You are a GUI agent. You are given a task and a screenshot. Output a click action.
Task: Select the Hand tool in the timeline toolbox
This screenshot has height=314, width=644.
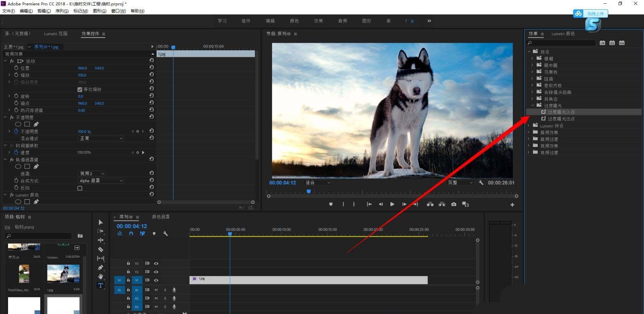pyautogui.click(x=101, y=277)
